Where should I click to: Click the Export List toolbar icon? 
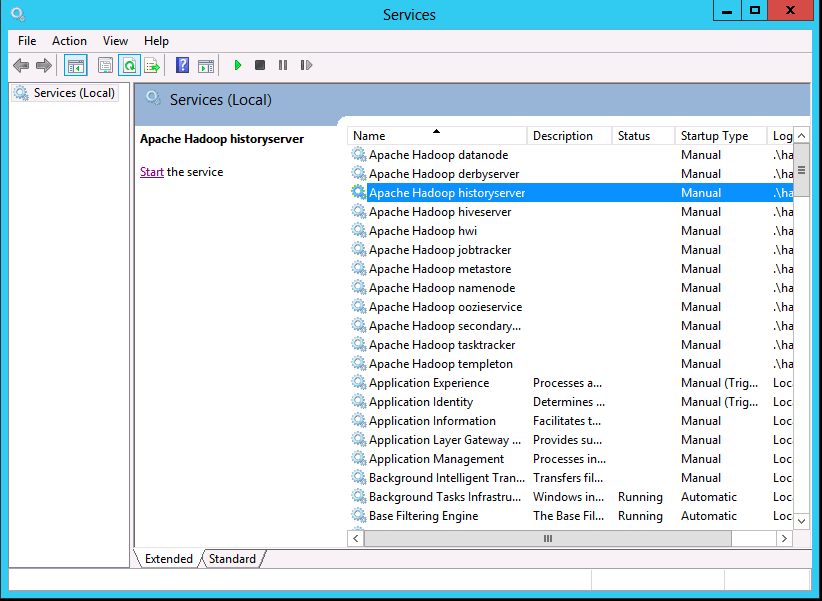point(152,66)
